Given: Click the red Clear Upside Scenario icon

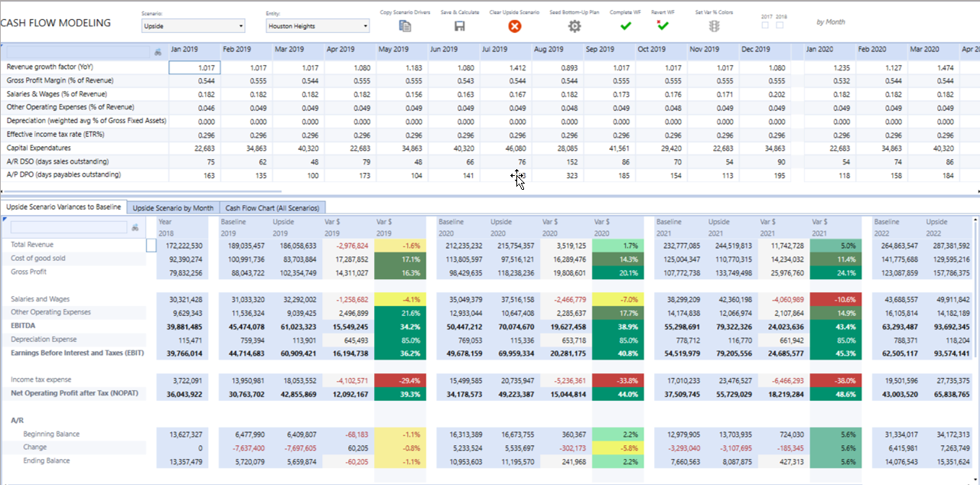Looking at the screenshot, I should point(515,27).
